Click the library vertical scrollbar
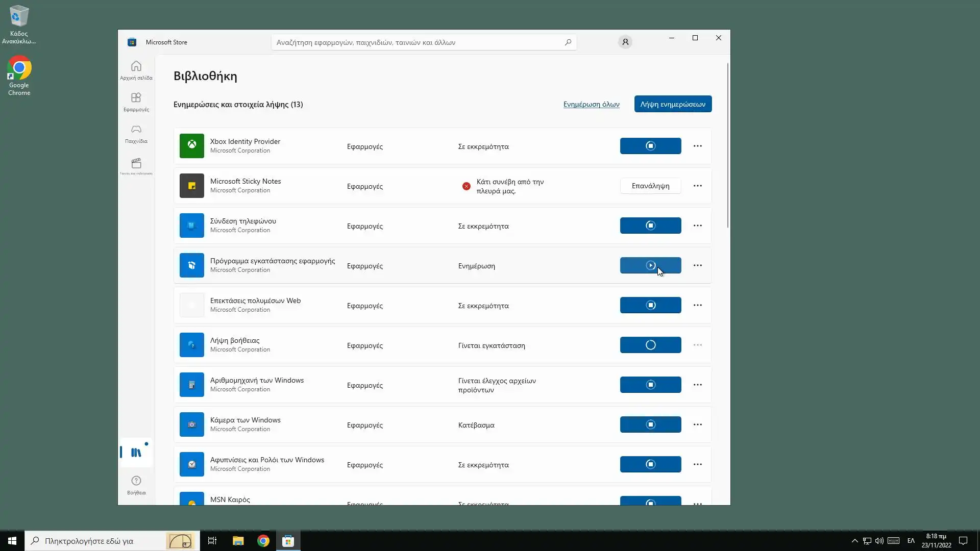980x551 pixels. pos(727,145)
